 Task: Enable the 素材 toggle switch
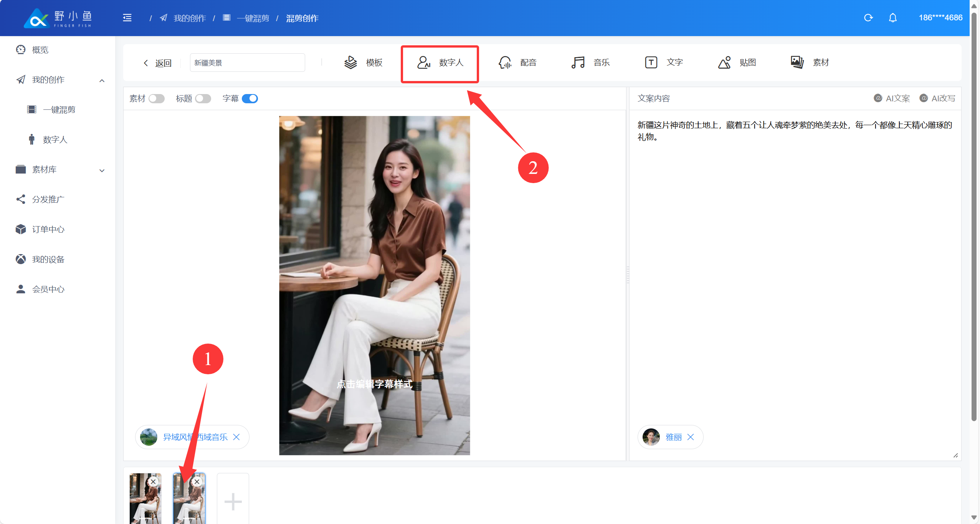pos(156,99)
